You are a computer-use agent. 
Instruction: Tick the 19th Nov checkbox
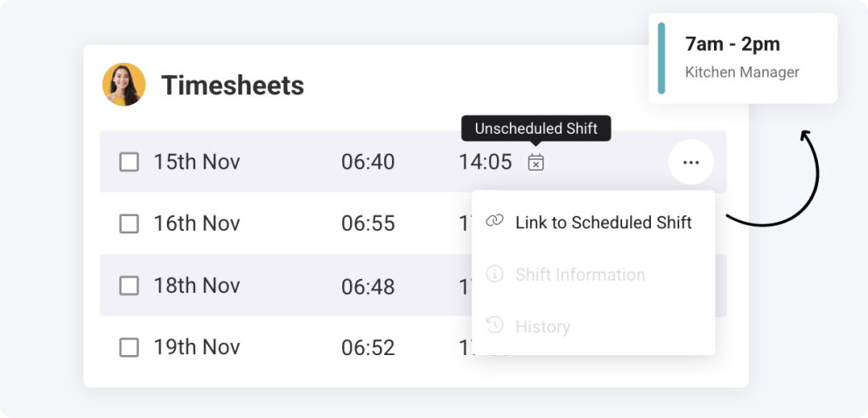tap(129, 348)
